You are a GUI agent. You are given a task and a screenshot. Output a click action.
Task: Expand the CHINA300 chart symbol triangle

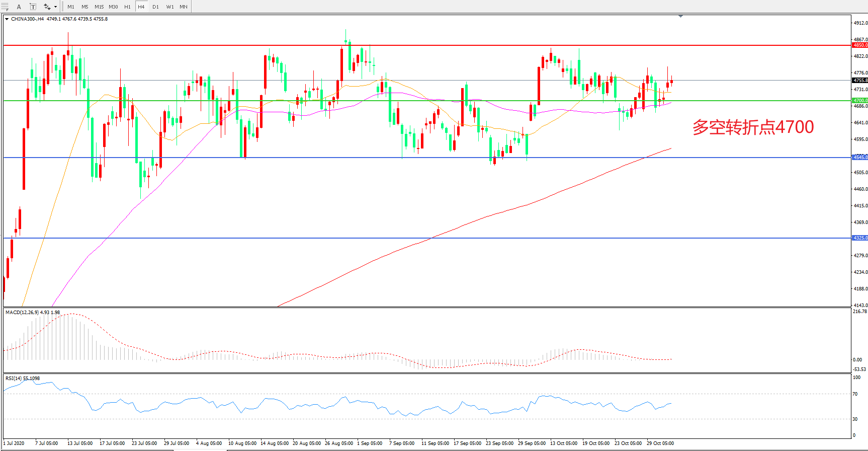[7, 19]
